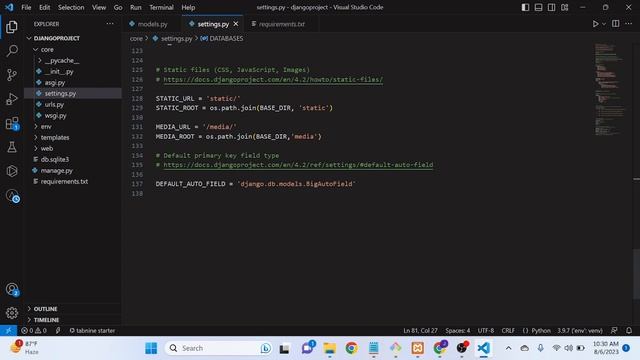Toggle the Secondary Side Bar

551,7
